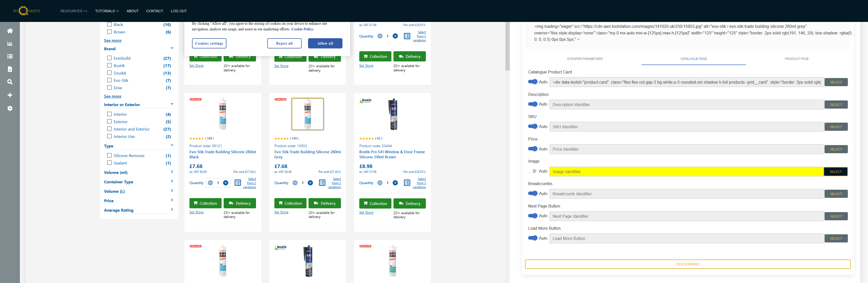This screenshot has width=868, height=283.
Task: Click the list icon on Evo-Stik Grey card
Action: (x=322, y=183)
